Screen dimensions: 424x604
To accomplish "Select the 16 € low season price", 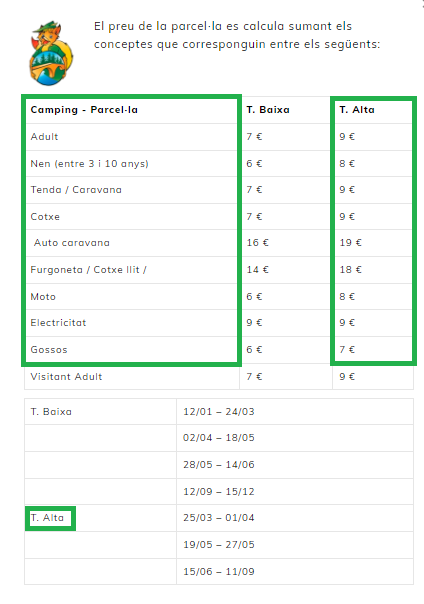I will click(258, 243).
